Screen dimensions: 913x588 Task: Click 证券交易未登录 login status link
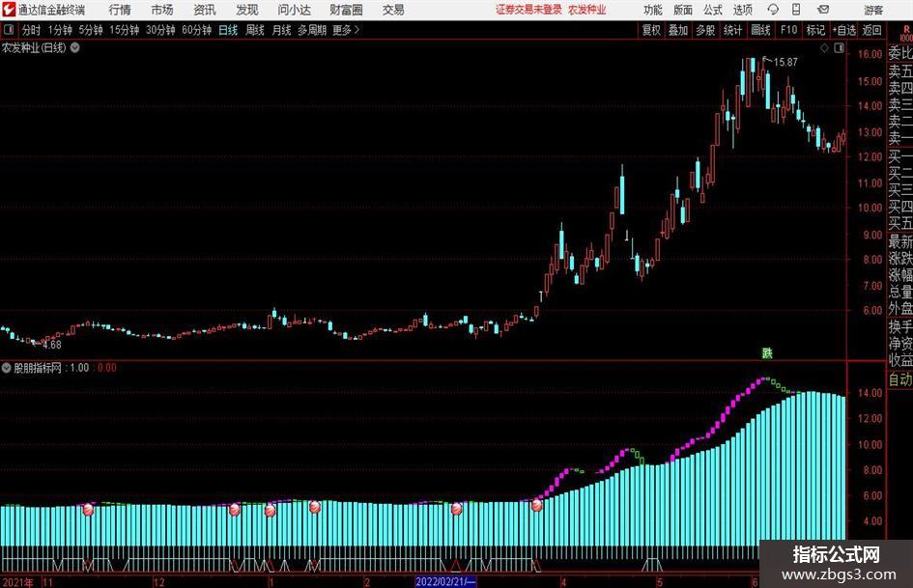[x=528, y=10]
